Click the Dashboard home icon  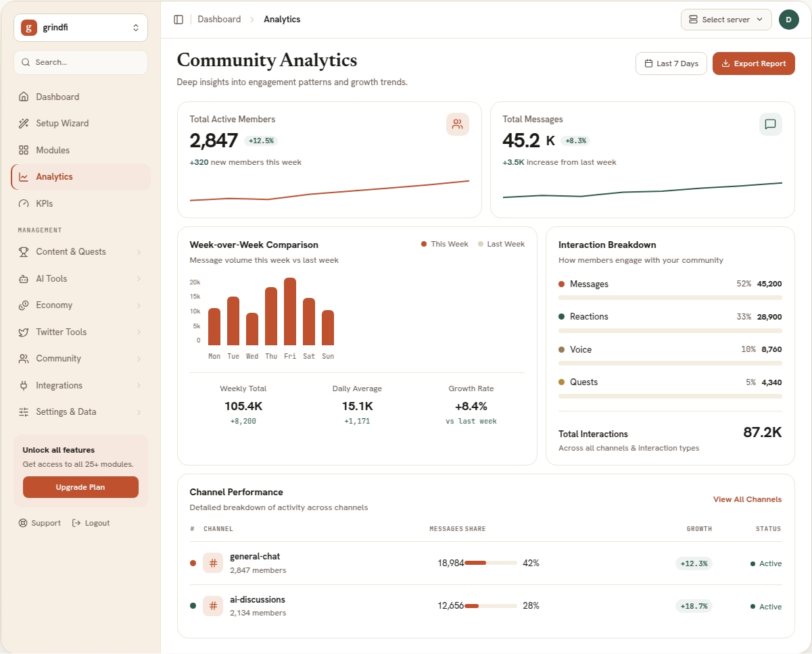pyautogui.click(x=24, y=97)
